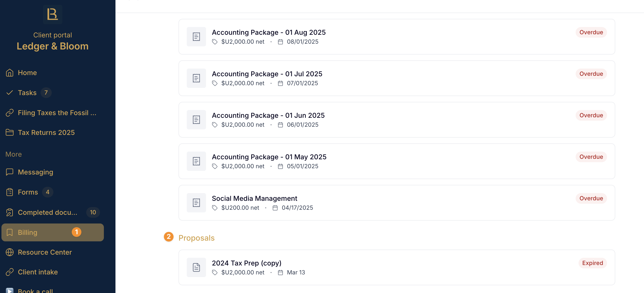This screenshot has width=644, height=293.
Task: Open Accounting Package 01 Aug 2025 invoice
Action: pos(397,37)
